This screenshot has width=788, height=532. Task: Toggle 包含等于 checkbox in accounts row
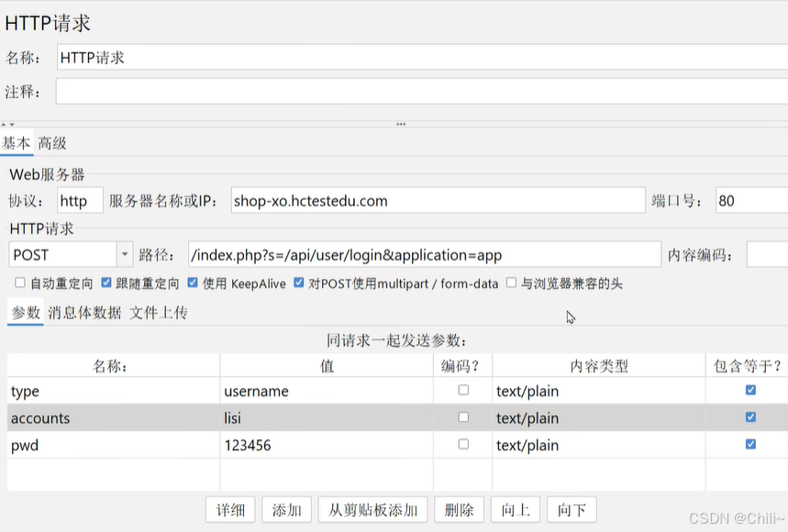tap(750, 417)
